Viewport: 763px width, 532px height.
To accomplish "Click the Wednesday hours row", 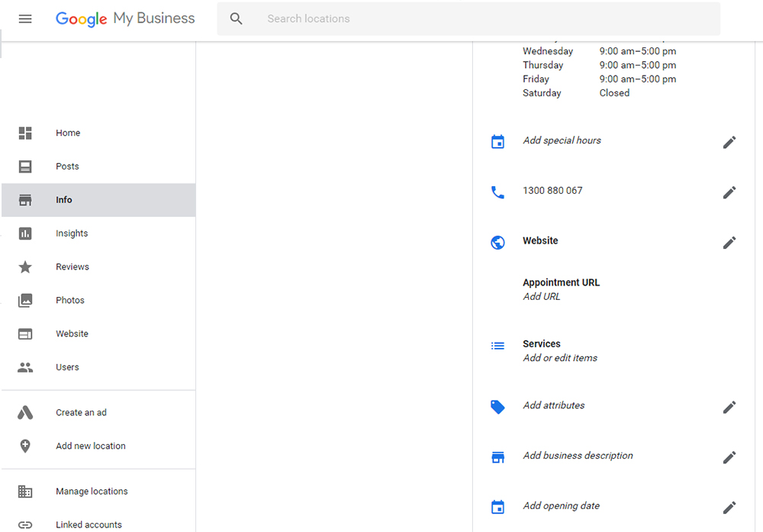I will tap(600, 51).
